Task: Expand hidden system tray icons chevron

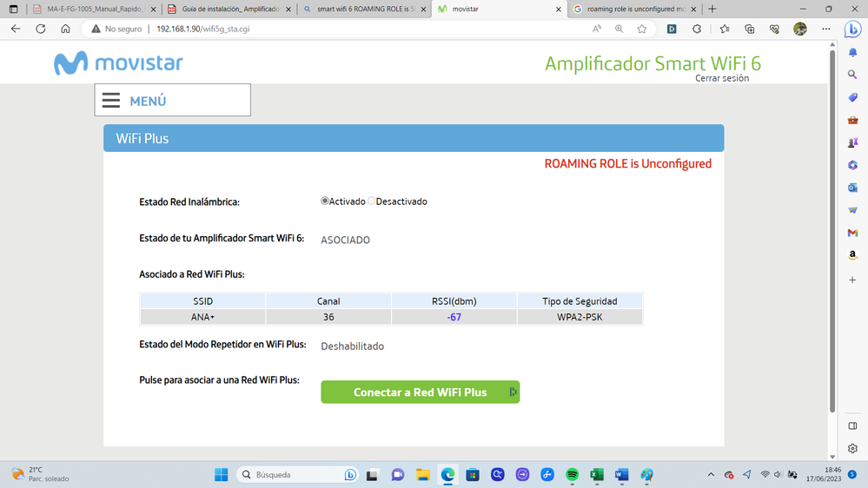Action: point(711,475)
